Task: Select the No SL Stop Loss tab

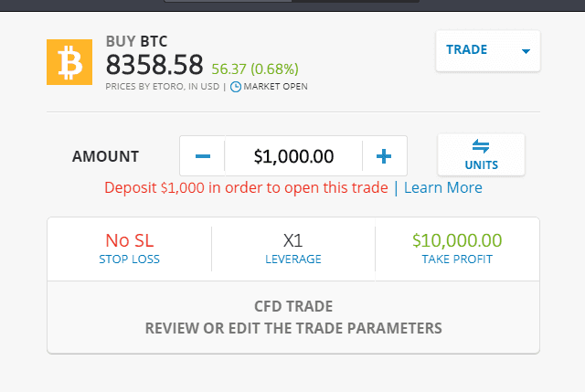Action: click(129, 248)
